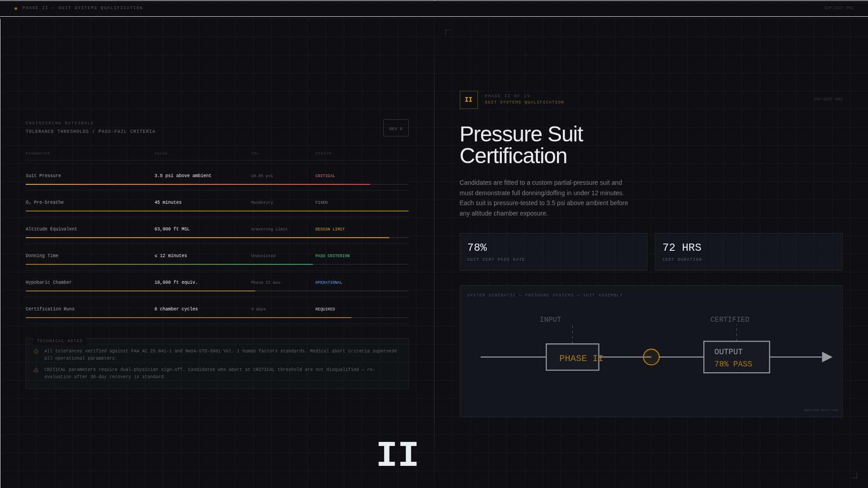Click the warning triangle next to CRITICAL note
The height and width of the screenshot is (488, 868).
click(36, 370)
